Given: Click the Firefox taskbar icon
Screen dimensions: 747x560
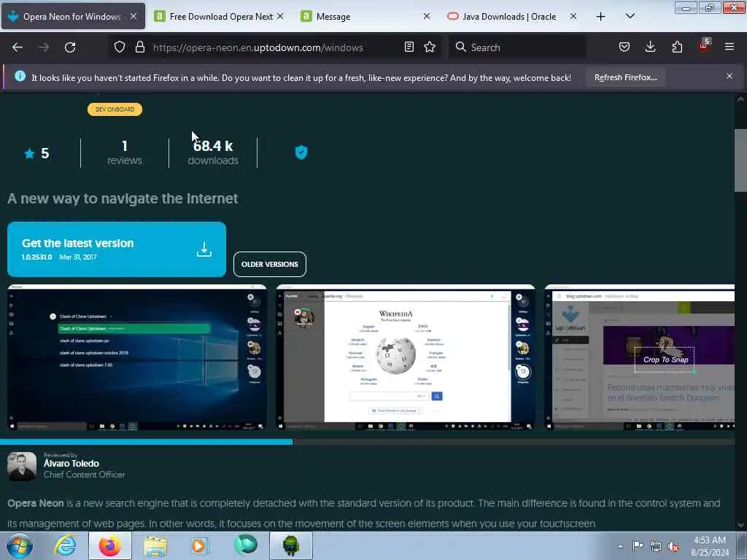Looking at the screenshot, I should click(x=110, y=545).
